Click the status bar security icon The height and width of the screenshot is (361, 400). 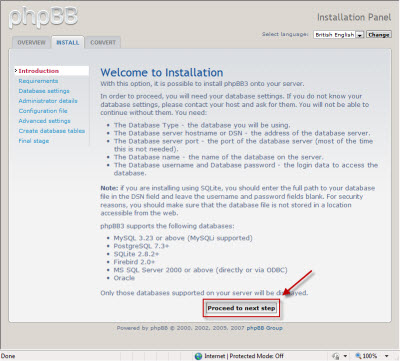[x=336, y=356]
